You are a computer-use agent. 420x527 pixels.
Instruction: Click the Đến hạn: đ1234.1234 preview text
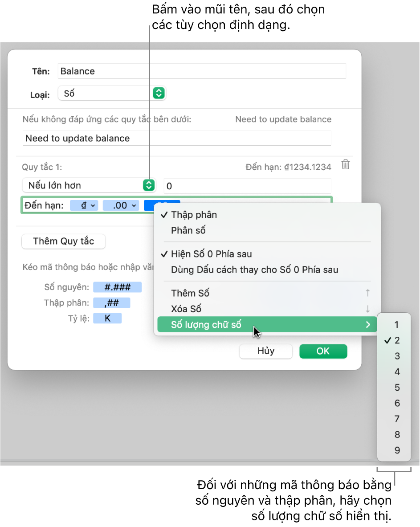click(x=288, y=167)
